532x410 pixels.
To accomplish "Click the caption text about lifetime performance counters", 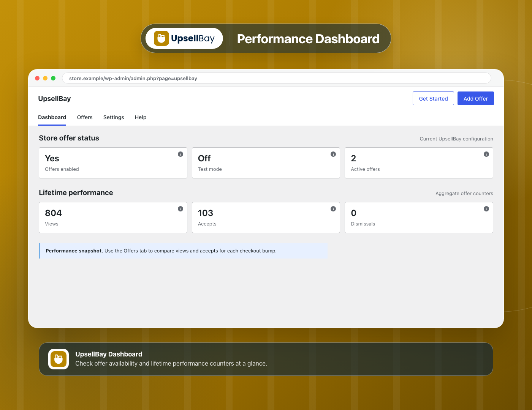I will coord(171,364).
